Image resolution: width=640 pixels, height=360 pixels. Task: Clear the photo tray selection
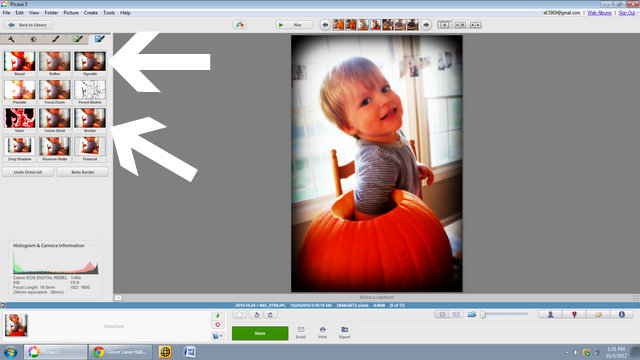[218, 325]
